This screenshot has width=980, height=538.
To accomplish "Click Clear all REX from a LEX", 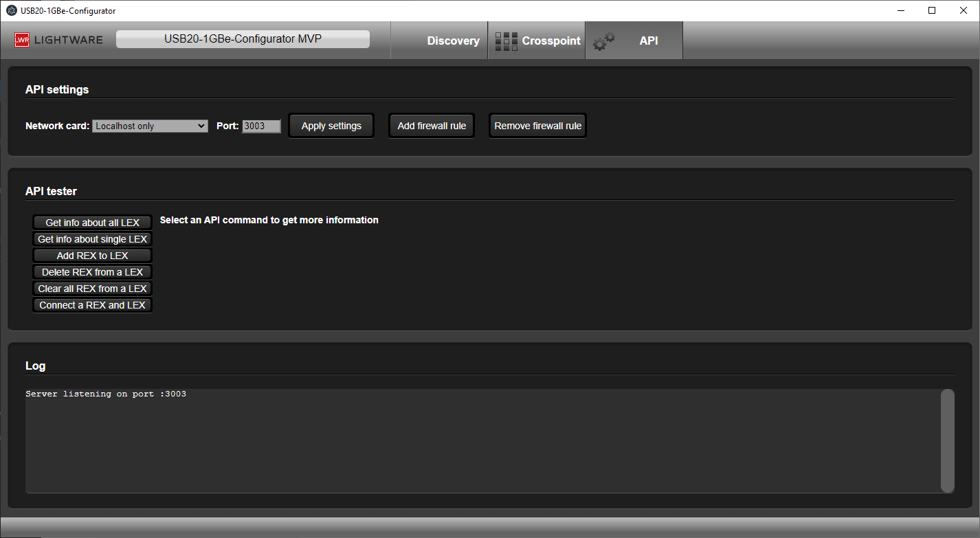I will 92,289.
